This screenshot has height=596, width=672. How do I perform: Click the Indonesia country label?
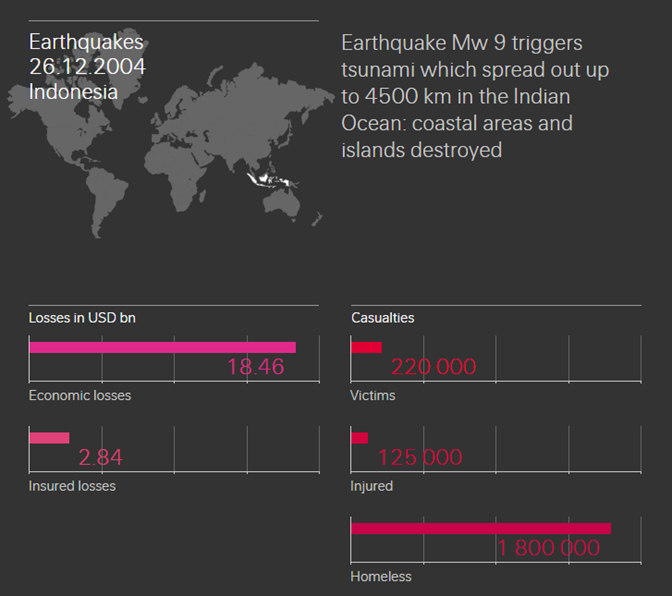pyautogui.click(x=73, y=92)
